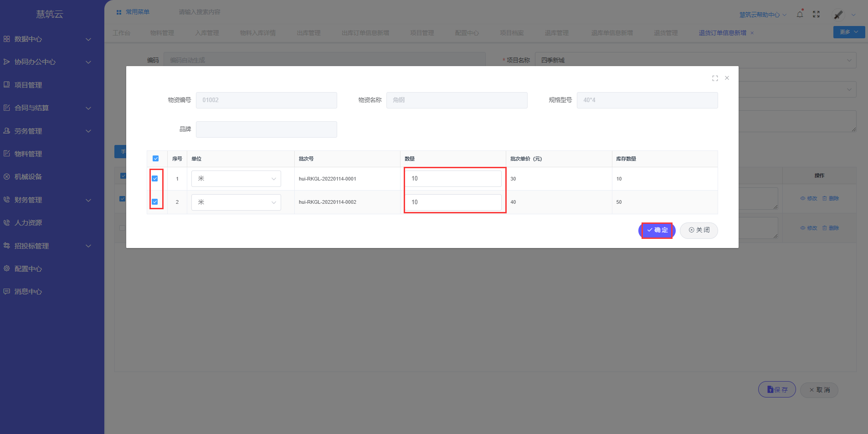The image size is (868, 434).
Task: Expand the 数据中心 sidebar menu chevron
Action: (88, 39)
